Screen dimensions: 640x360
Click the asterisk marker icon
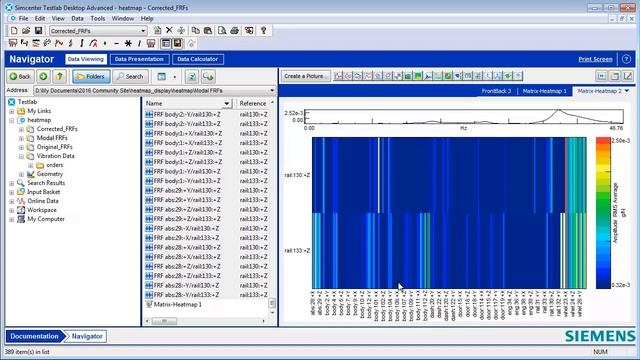[128, 43]
